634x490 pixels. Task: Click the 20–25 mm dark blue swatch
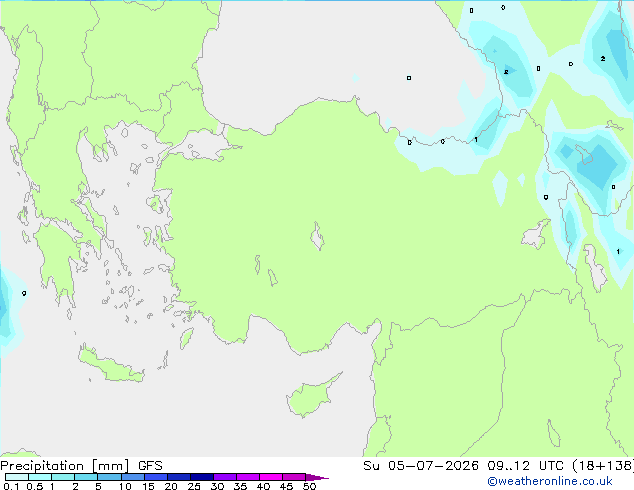(x=179, y=477)
